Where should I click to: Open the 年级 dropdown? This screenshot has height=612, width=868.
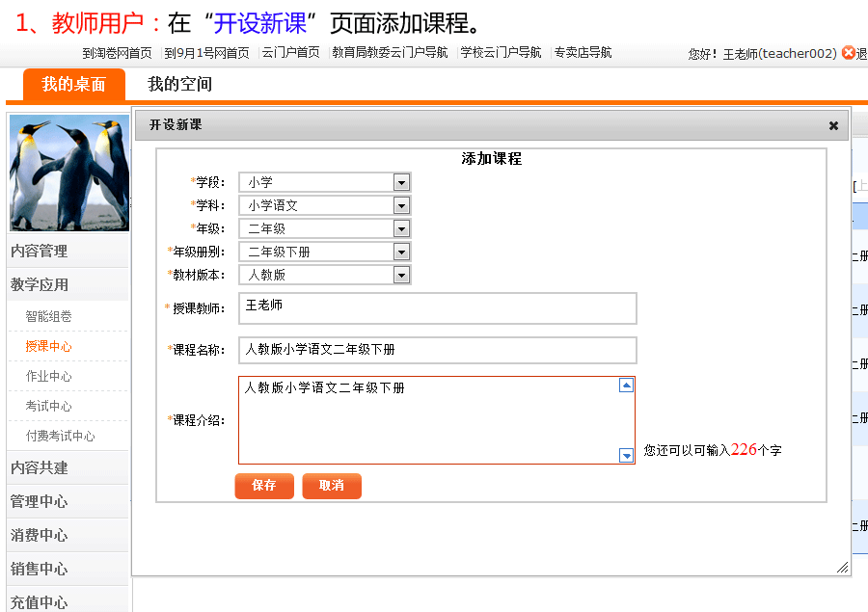(401, 228)
